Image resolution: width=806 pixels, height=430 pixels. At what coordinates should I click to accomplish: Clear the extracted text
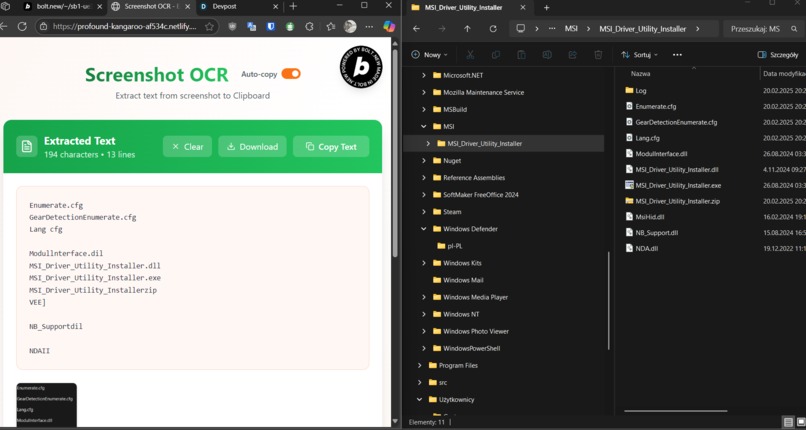(187, 146)
